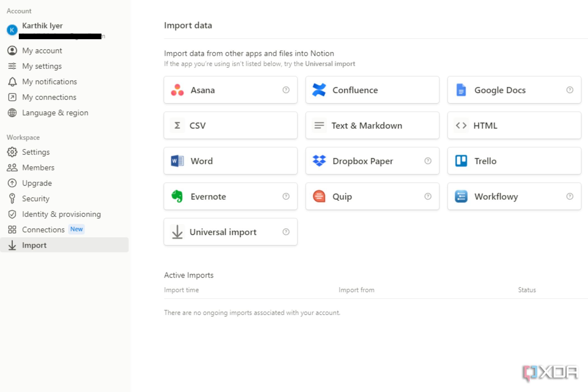Open help for Universal import

pos(286,232)
